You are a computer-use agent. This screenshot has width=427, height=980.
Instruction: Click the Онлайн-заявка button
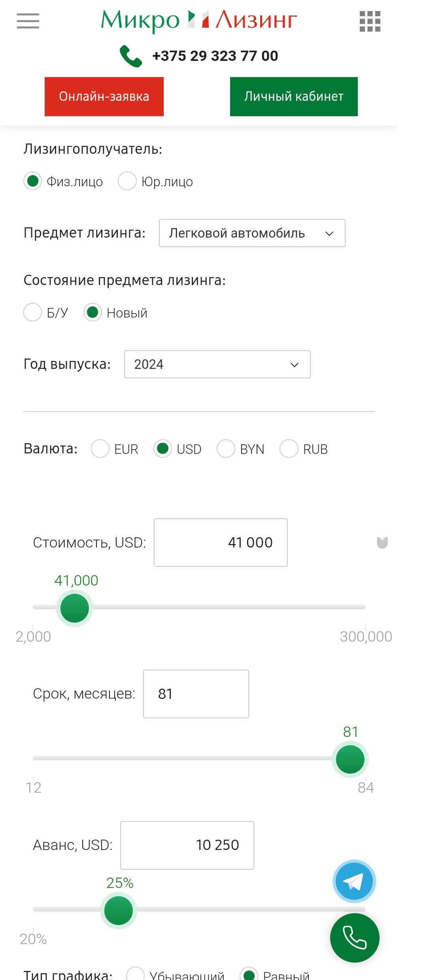pyautogui.click(x=104, y=96)
